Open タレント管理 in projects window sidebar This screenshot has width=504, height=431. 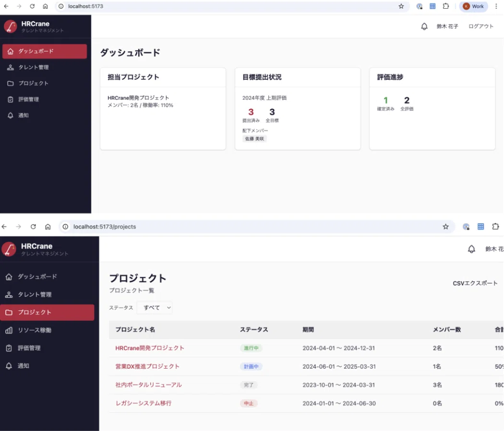(47, 294)
